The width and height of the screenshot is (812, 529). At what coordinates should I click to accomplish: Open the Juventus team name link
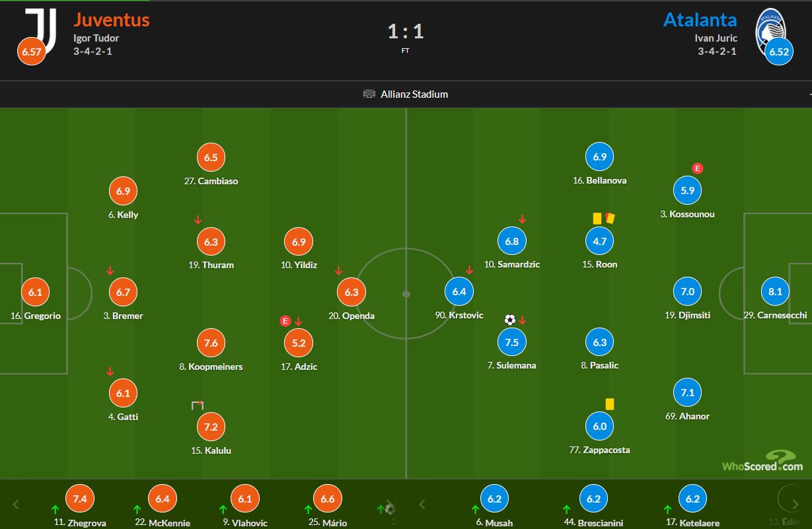click(x=112, y=19)
